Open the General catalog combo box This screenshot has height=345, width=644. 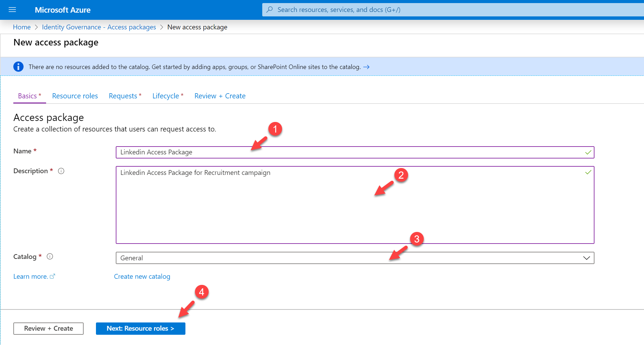[x=355, y=258]
